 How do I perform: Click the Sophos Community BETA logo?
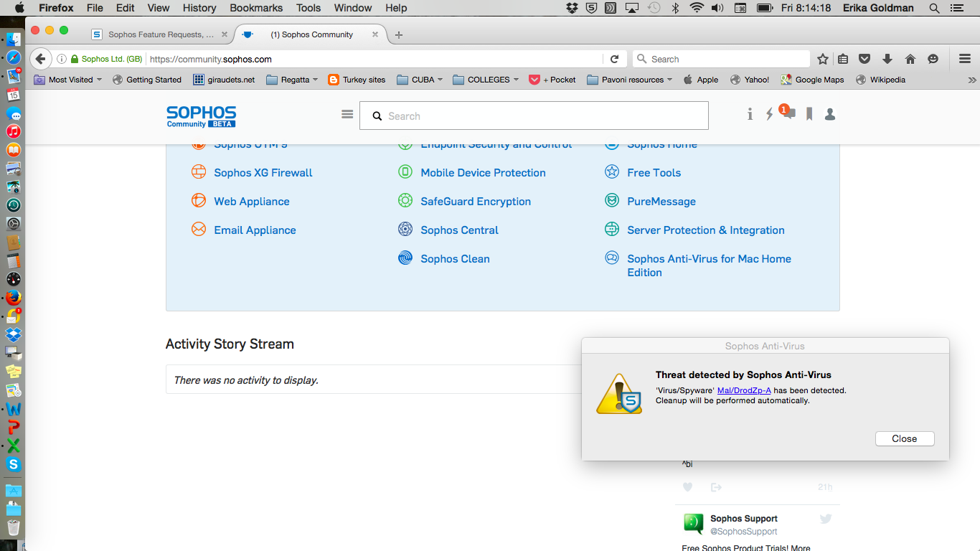pyautogui.click(x=201, y=116)
